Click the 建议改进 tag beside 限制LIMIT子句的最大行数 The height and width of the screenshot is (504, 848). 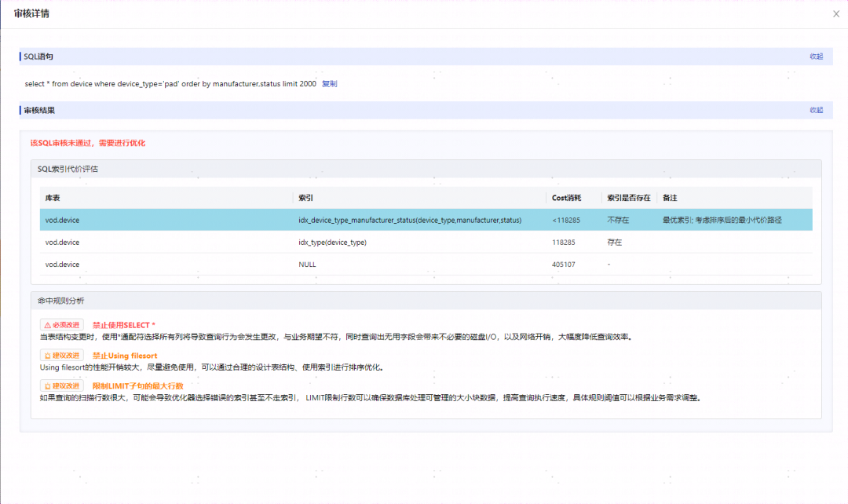click(x=62, y=385)
